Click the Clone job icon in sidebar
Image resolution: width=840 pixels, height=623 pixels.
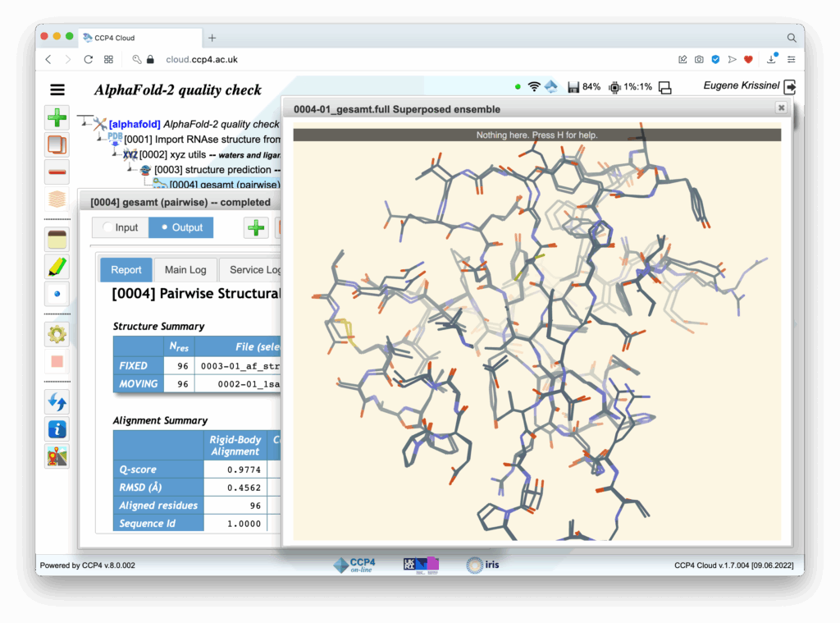point(57,144)
